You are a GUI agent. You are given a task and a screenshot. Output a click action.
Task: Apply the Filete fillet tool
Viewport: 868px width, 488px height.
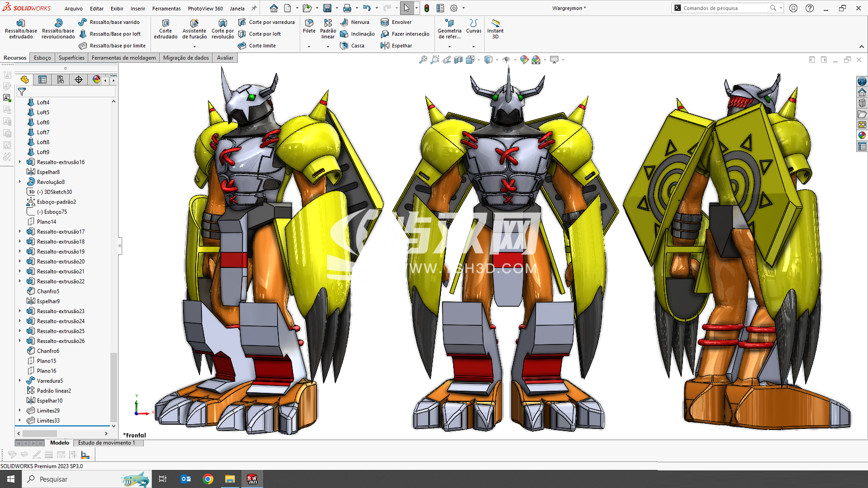[x=309, y=27]
